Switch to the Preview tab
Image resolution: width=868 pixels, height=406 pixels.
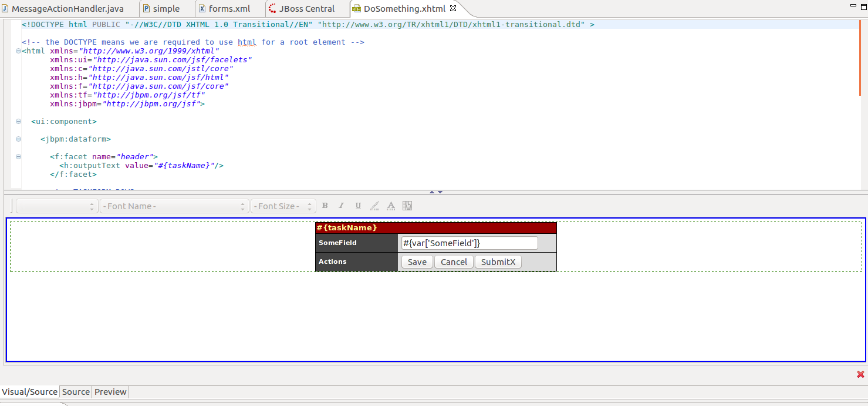tap(110, 391)
